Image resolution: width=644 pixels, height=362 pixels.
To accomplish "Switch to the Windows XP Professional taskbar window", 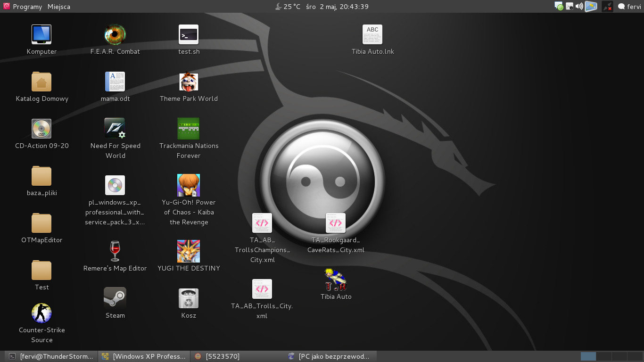I will [144, 356].
